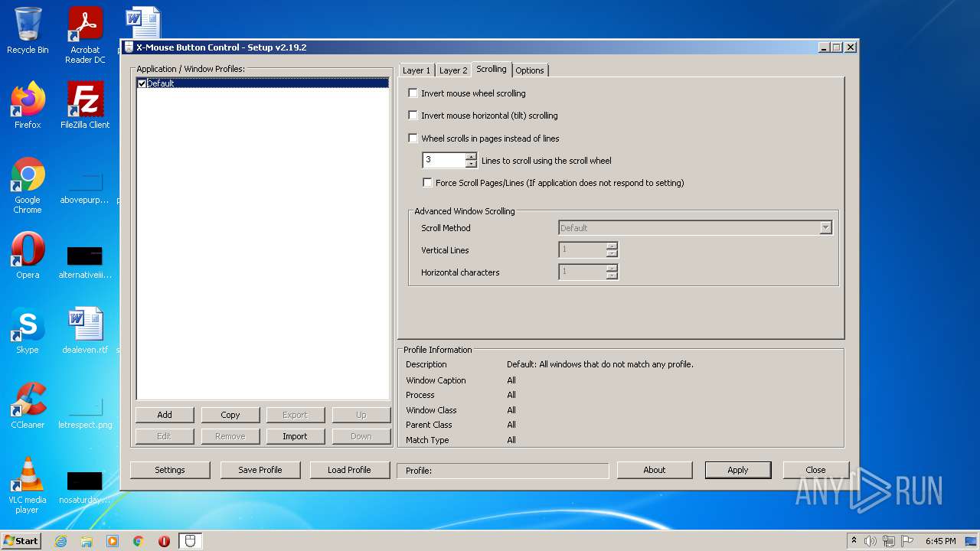Open the Start menu
Screen dimensions: 980x551
tap(21, 540)
